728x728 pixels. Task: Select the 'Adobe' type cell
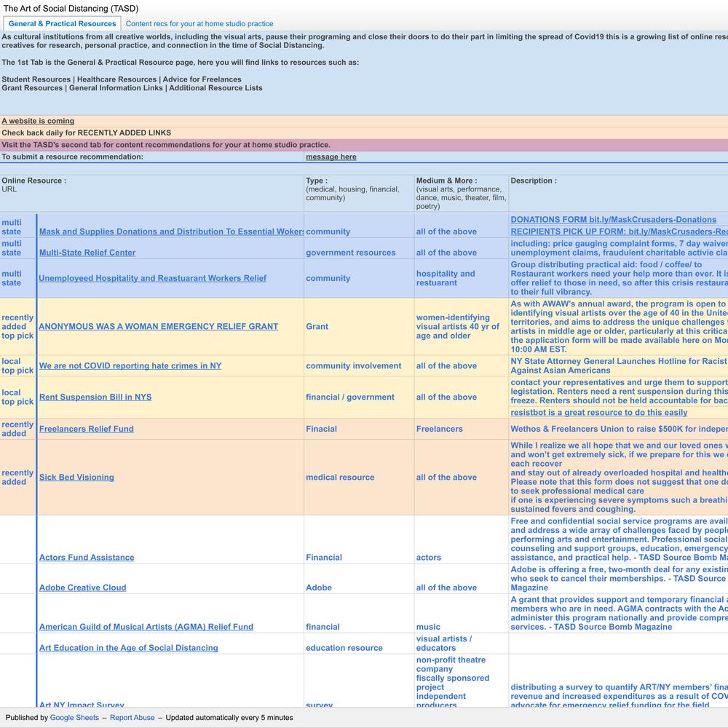(359, 579)
